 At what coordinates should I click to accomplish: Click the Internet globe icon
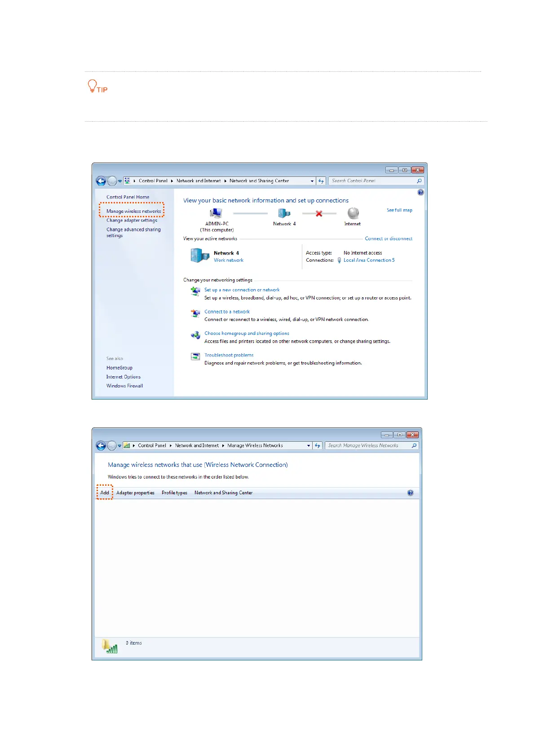coord(353,213)
